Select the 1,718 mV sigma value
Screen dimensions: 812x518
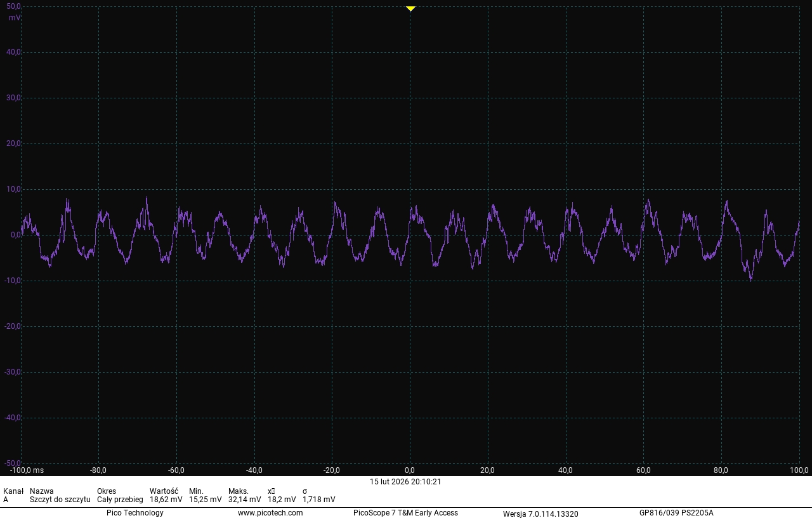pyautogui.click(x=318, y=500)
